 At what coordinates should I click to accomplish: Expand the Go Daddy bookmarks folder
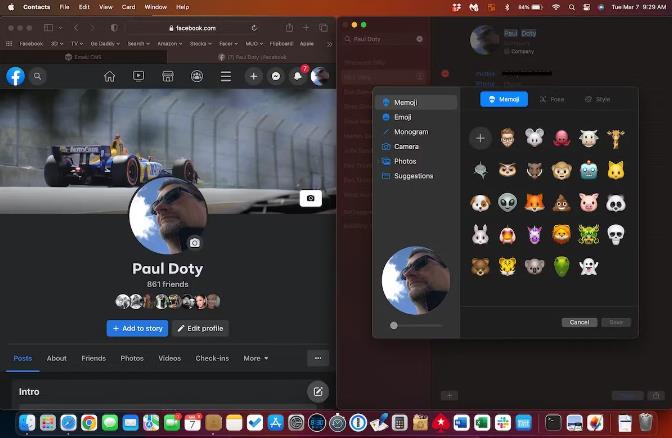point(105,44)
